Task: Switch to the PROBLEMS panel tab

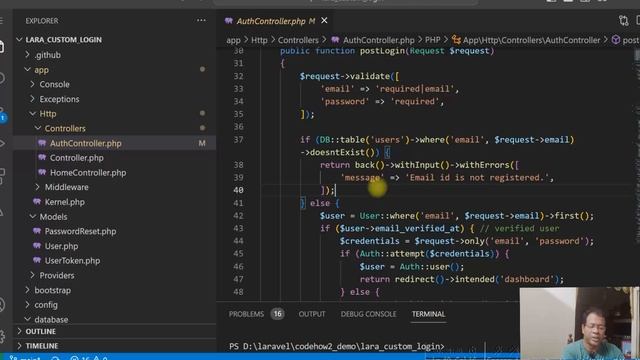Action: tap(246, 314)
